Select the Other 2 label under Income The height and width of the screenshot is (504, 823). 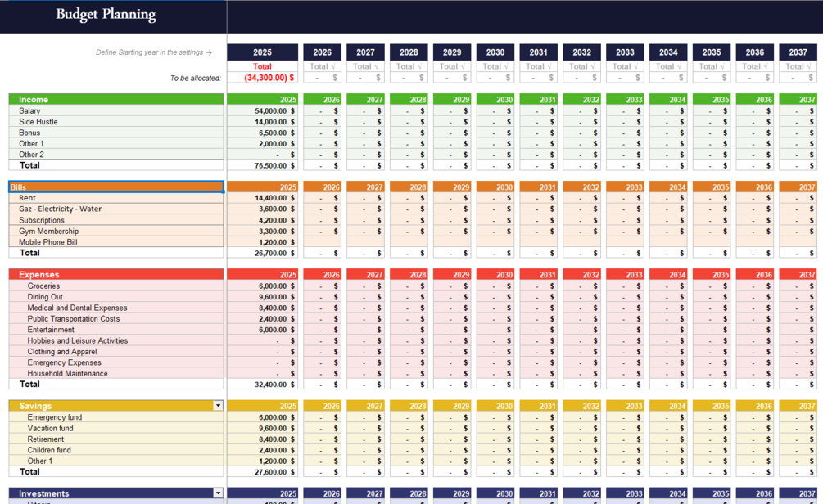[31, 155]
